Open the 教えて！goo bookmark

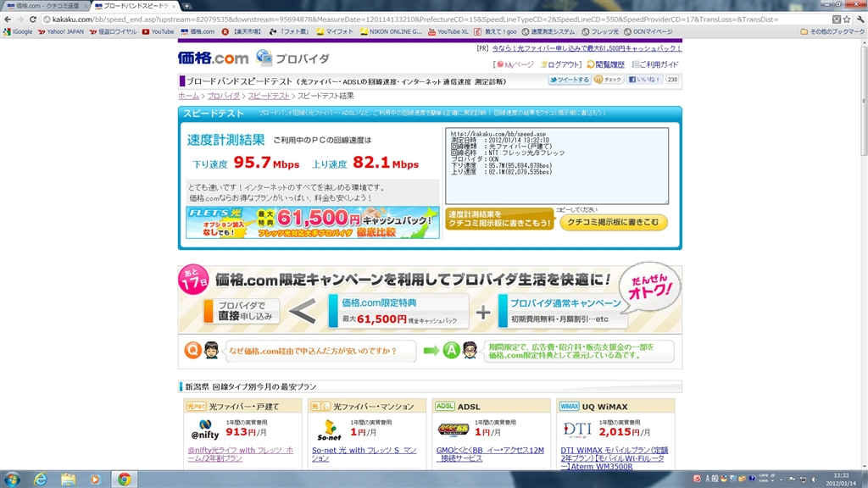pos(495,31)
